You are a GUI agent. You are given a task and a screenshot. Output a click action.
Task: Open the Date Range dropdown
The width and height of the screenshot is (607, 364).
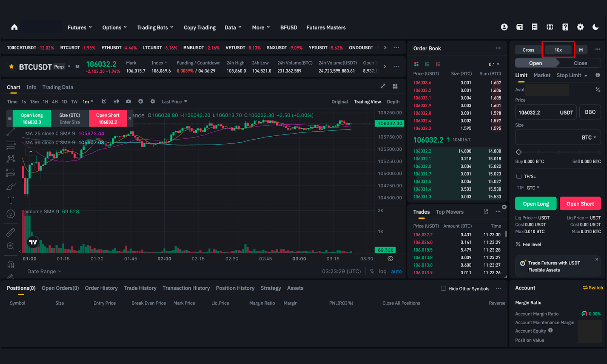point(44,271)
